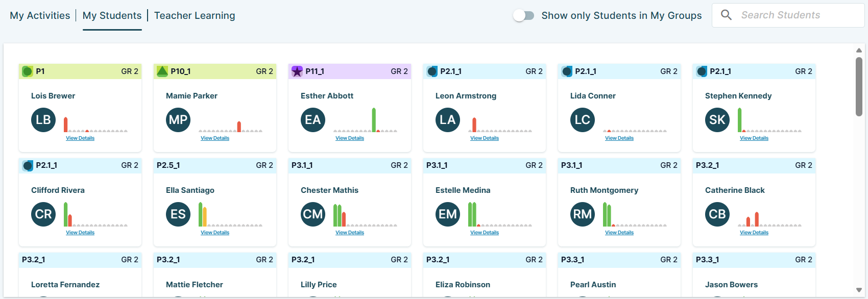This screenshot has width=868, height=299.
Task: Click Catherine Black's CB avatar
Action: (717, 214)
